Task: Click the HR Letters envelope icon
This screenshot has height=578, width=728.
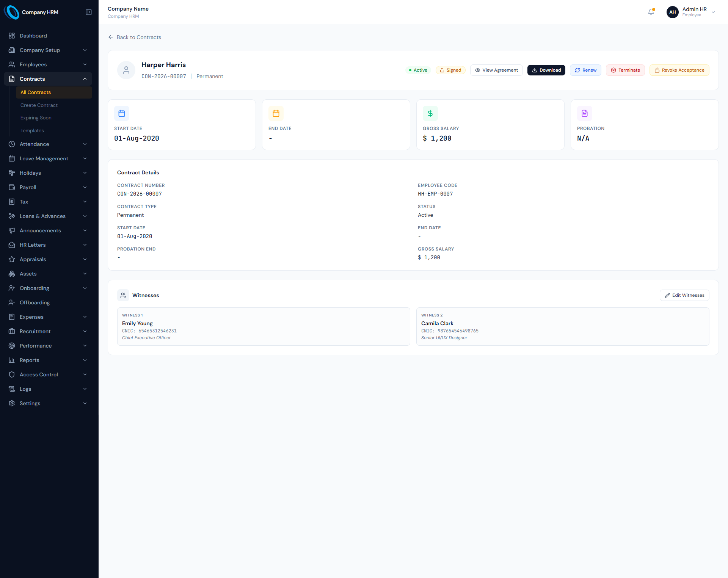Action: (x=12, y=245)
